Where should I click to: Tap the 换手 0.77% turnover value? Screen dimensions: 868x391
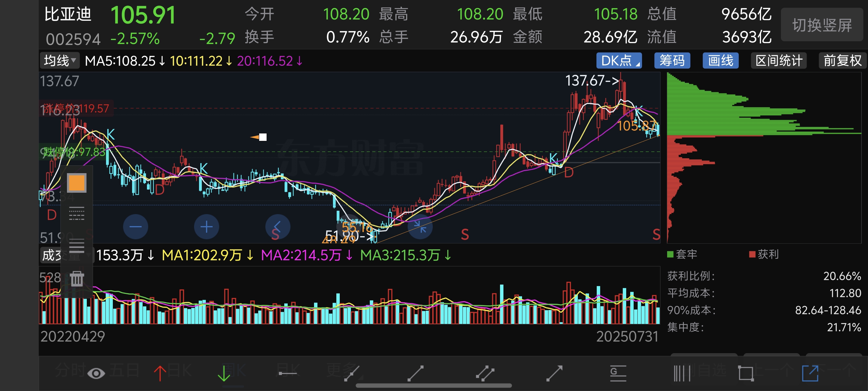pyautogui.click(x=348, y=37)
